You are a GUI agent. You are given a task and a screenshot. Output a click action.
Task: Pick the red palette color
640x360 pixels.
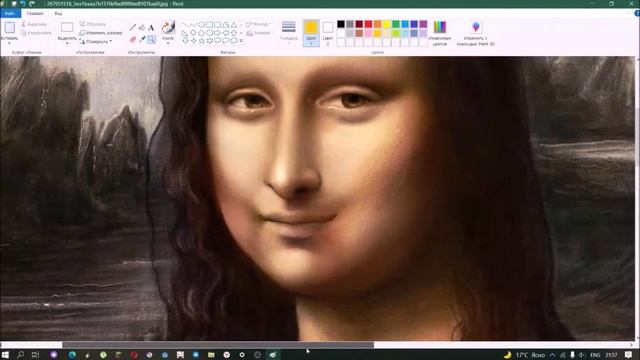point(368,24)
